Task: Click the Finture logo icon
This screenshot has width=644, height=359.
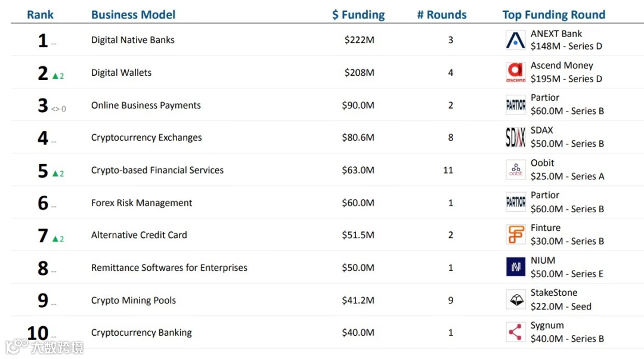Action: tap(515, 235)
